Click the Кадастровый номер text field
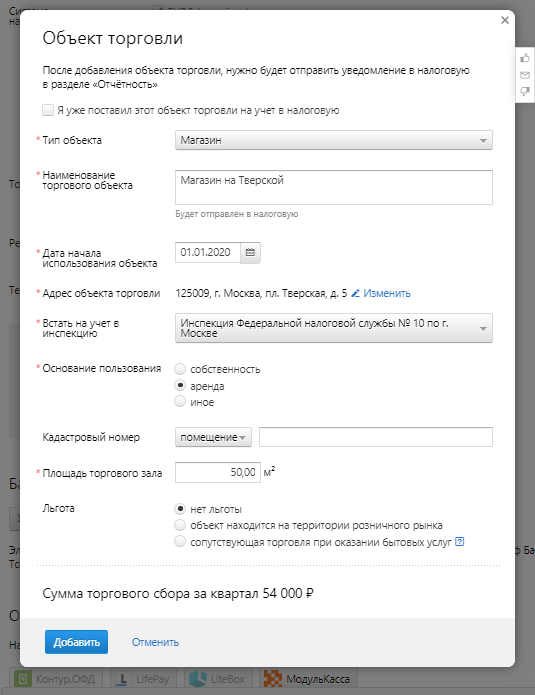The height and width of the screenshot is (695, 535). click(x=376, y=437)
